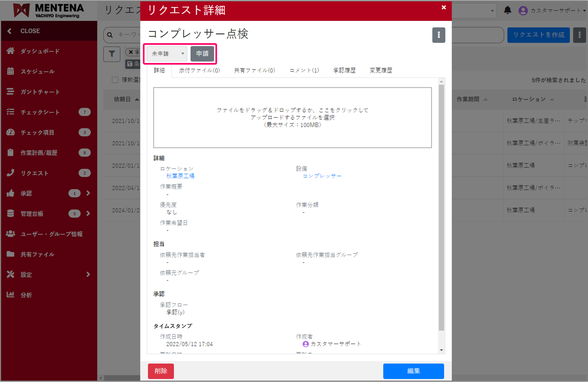The width and height of the screenshot is (588, 382).
Task: Open the kebab menu beside the request title
Action: point(439,35)
